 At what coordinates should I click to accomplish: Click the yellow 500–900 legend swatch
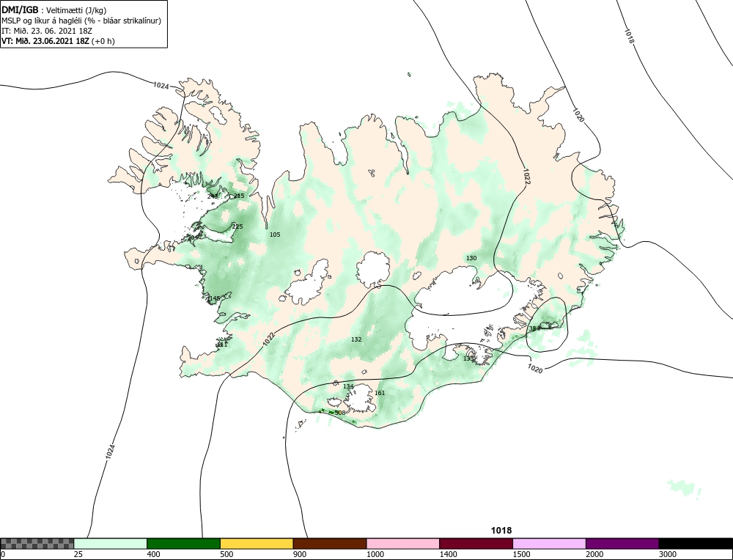click(x=257, y=543)
